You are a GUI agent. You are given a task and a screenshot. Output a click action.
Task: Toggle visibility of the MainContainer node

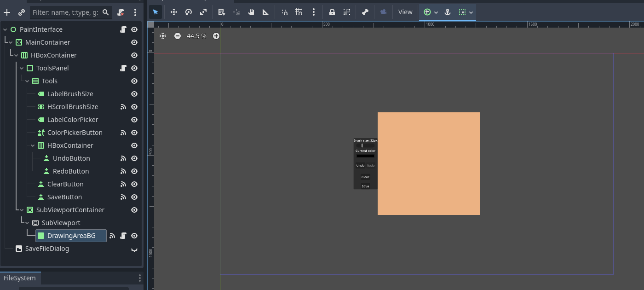pos(134,42)
